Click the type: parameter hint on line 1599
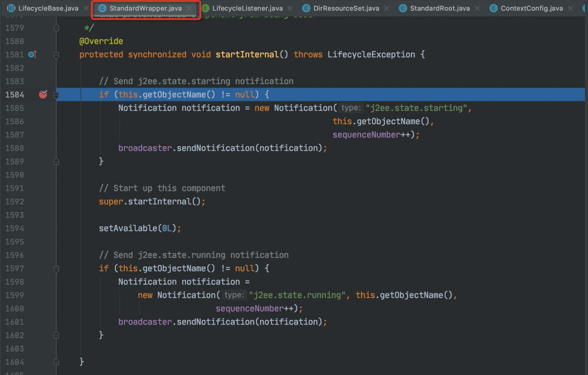 pyautogui.click(x=234, y=295)
